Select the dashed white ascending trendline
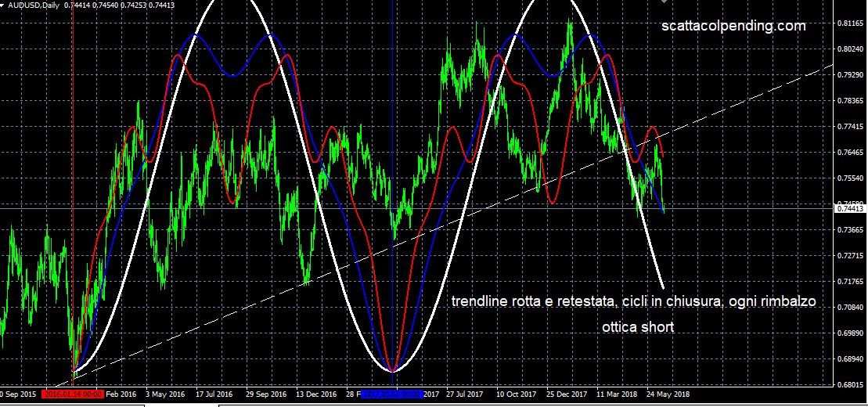The image size is (868, 407). click(235, 311)
